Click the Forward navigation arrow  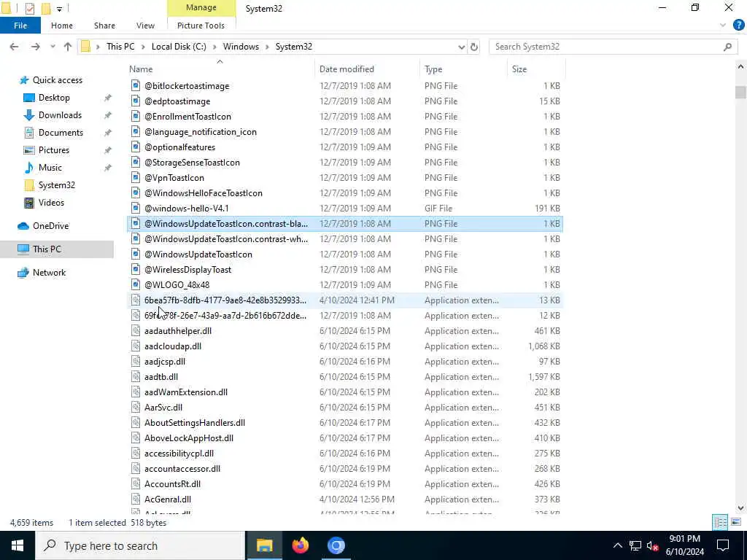(35, 47)
